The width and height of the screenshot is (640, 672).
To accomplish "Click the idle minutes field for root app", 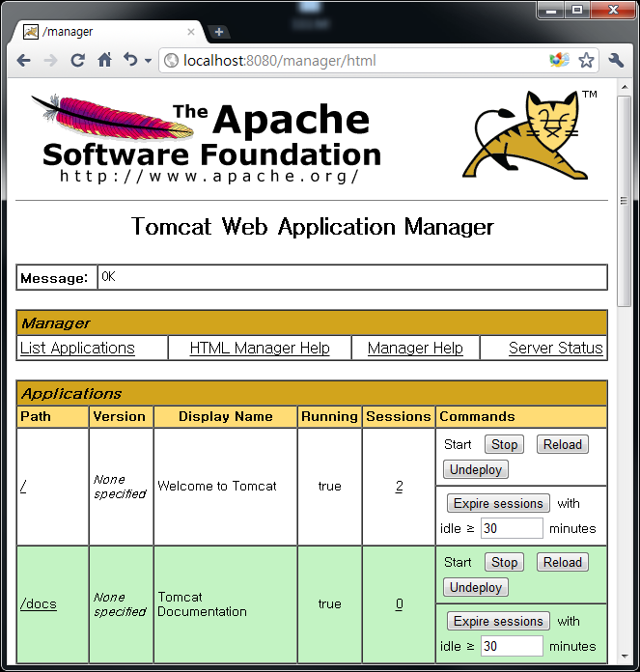I will coord(512,528).
